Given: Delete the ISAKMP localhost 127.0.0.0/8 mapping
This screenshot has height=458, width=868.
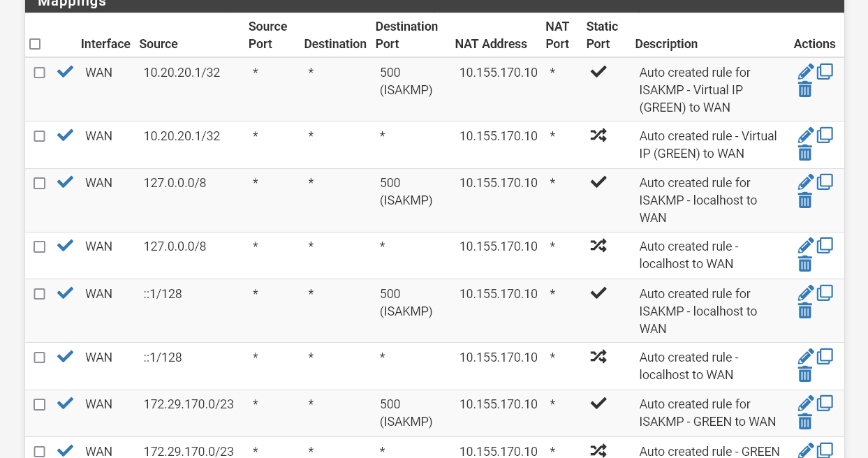Looking at the screenshot, I should tap(805, 200).
